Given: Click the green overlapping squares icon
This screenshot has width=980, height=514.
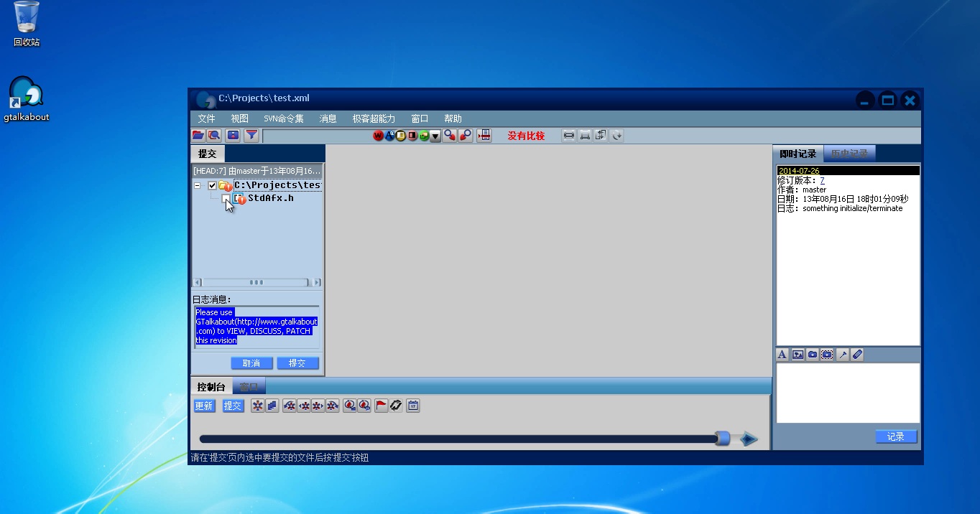Looking at the screenshot, I should (424, 136).
